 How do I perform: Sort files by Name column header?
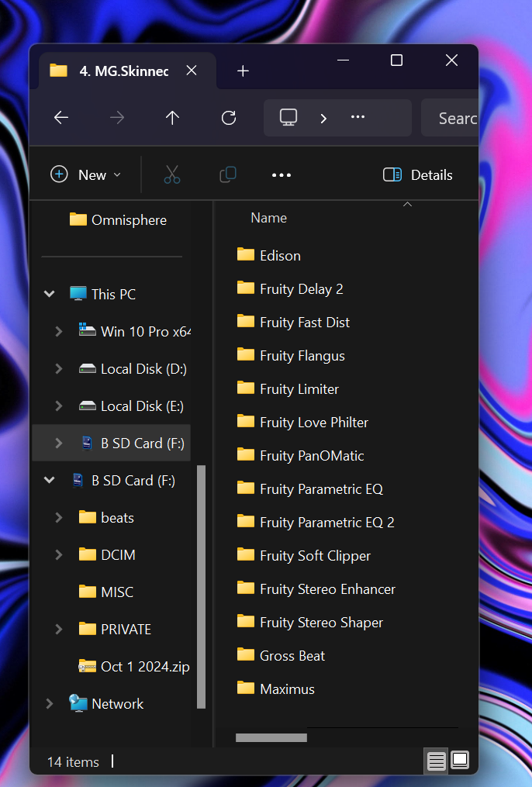(x=268, y=218)
